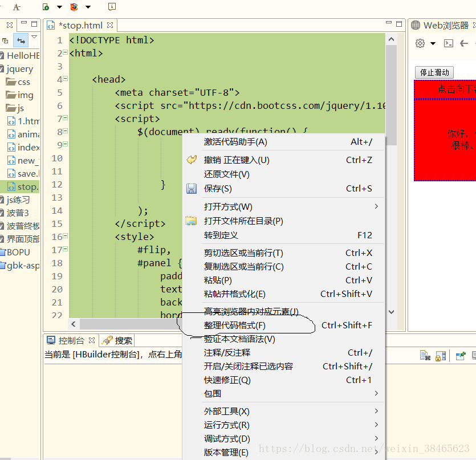The image size is (476, 460).
Task: Open the css folder
Action: coord(18,82)
